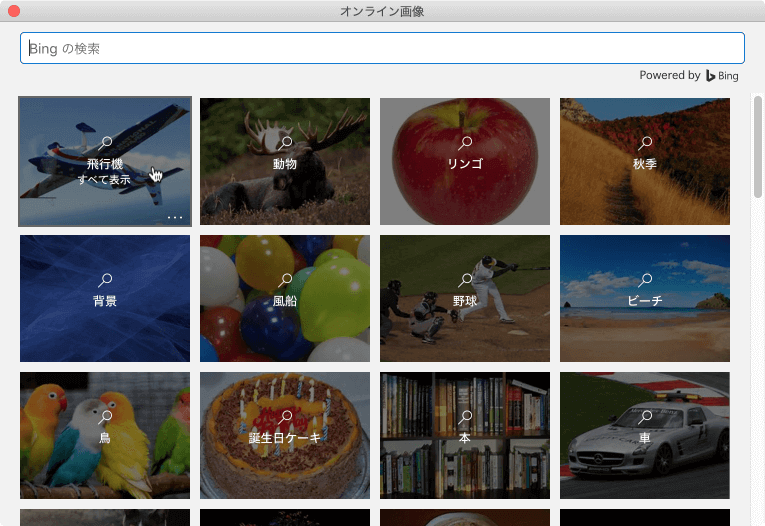Select the リンゴ apple image category
Viewport: 765px width, 526px height.
tap(465, 162)
